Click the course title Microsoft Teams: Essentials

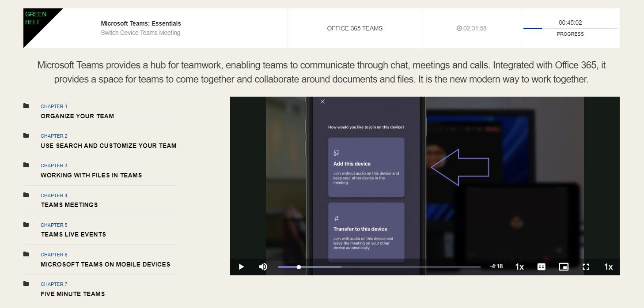(141, 23)
